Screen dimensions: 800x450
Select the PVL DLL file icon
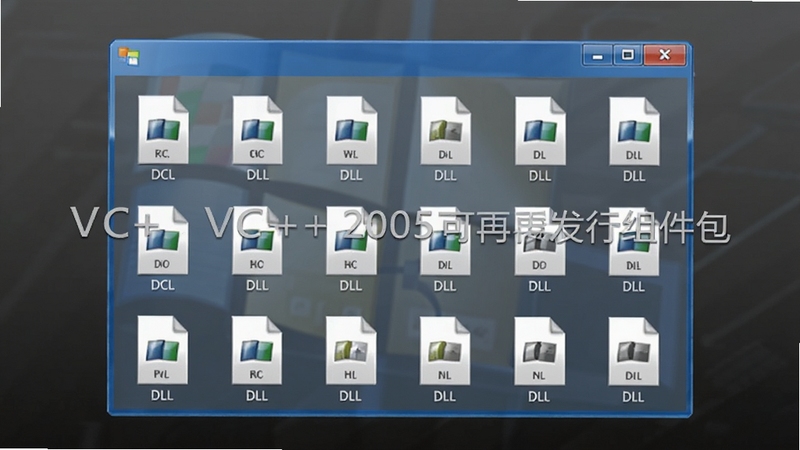coord(162,351)
